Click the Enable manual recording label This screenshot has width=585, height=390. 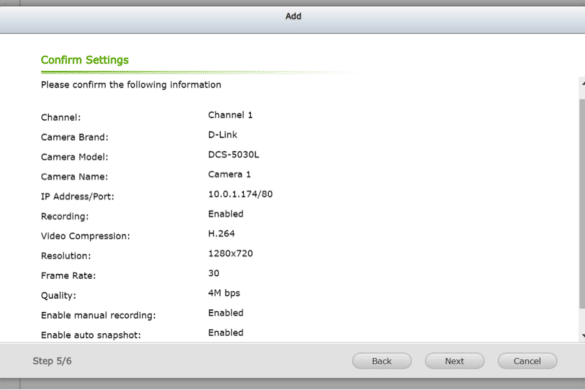98,315
